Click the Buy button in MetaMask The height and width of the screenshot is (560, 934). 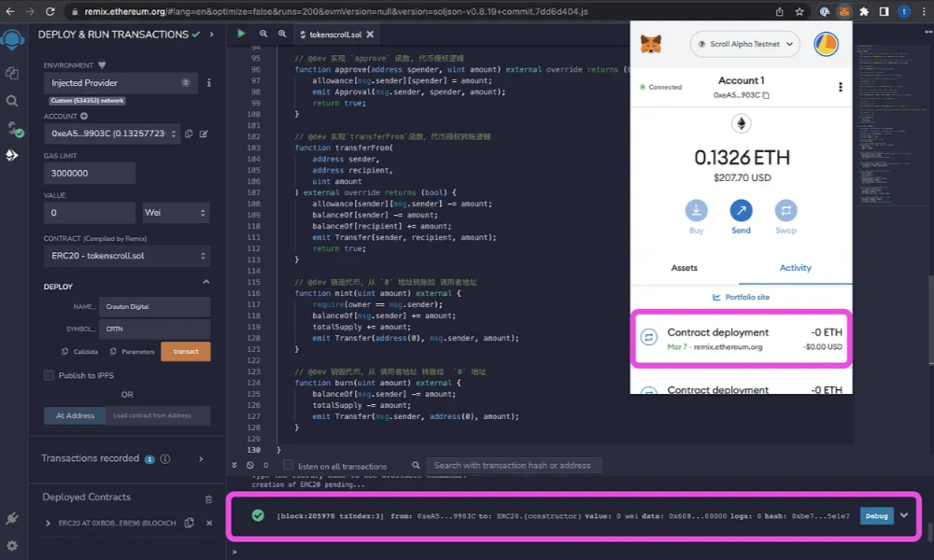coord(697,217)
